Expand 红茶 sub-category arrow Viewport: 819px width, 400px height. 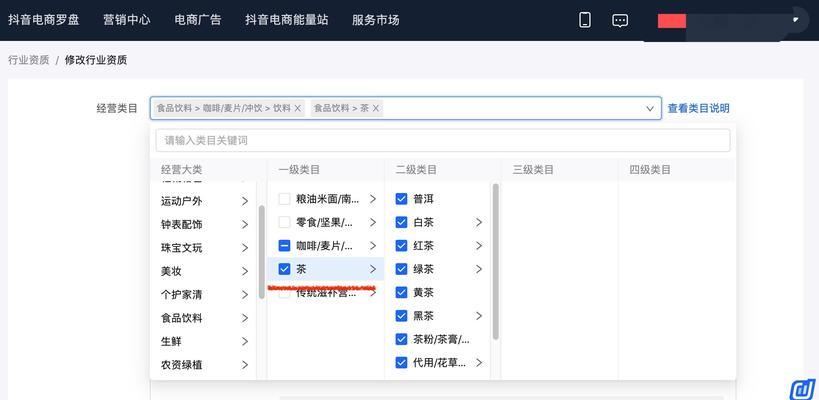click(x=478, y=245)
